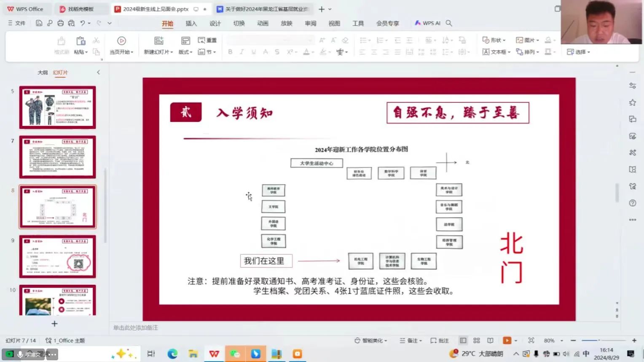Click the orange slideshow play button in status bar
The image size is (644, 362).
coord(507,341)
